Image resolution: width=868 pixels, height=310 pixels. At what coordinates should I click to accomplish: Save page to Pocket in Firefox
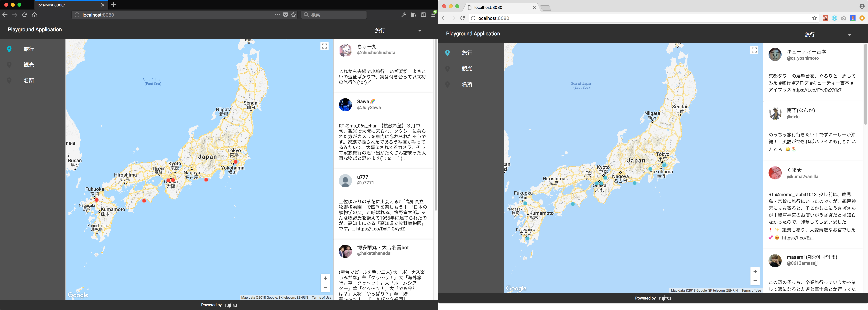point(285,15)
